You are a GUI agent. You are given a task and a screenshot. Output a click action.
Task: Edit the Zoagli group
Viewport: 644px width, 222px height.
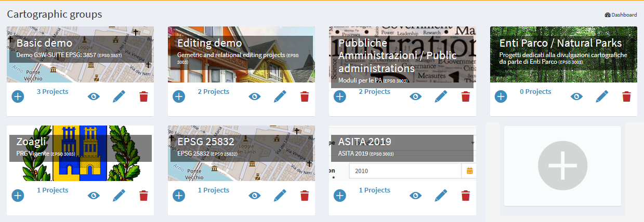(119, 195)
